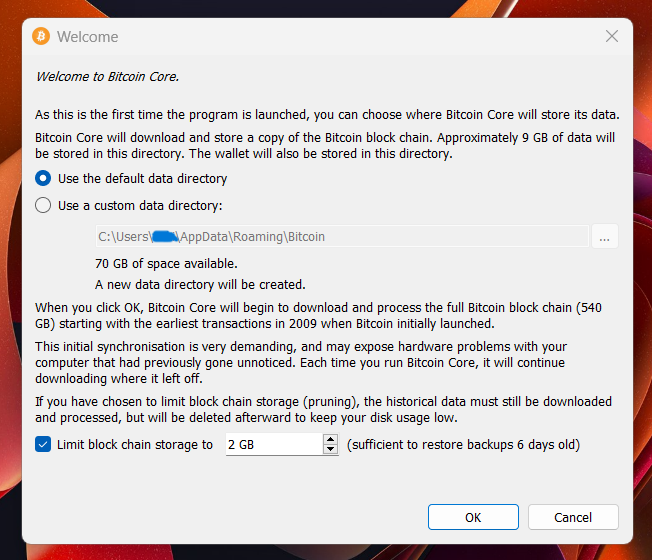Click the 'Welcome' window title text
Viewport: 652px width, 560px height.
point(88,37)
